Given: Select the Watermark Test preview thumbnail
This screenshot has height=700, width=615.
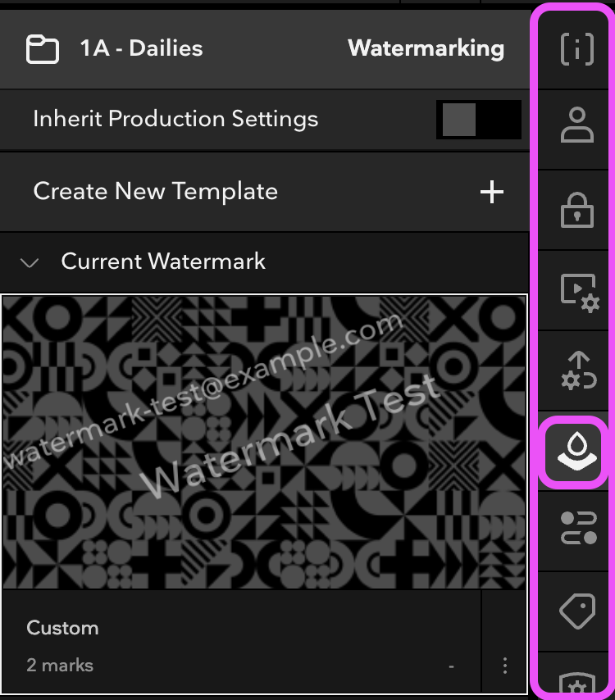Looking at the screenshot, I should [263, 442].
